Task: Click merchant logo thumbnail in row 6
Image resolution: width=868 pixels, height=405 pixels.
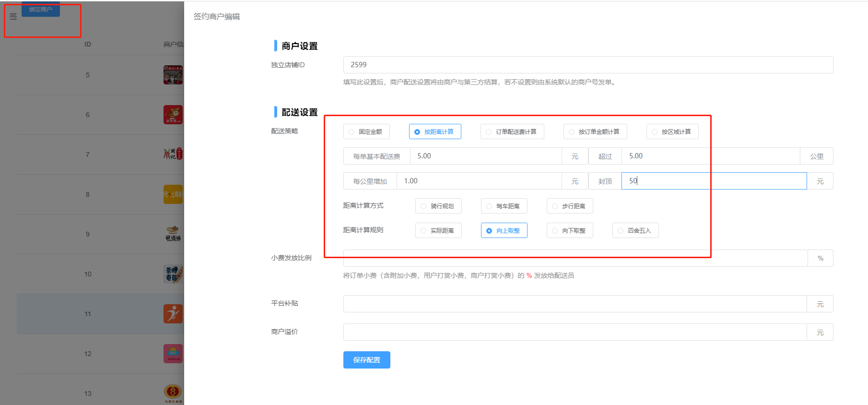Action: tap(173, 115)
